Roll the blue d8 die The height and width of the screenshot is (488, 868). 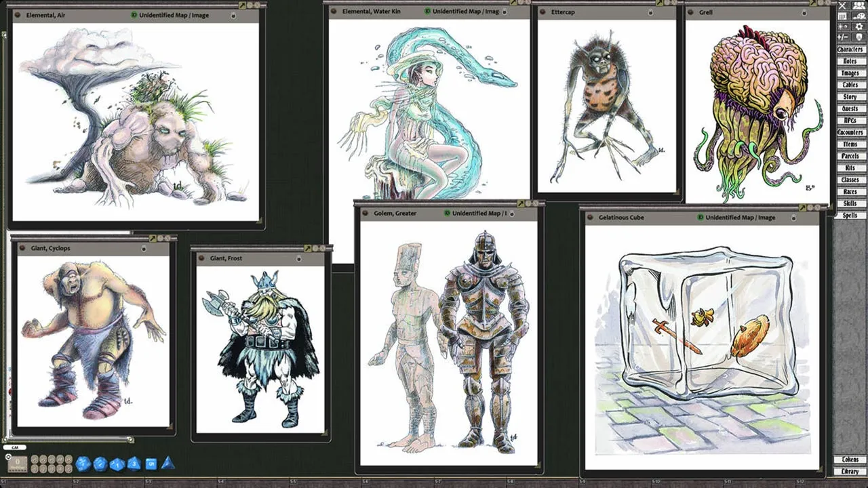[x=134, y=464]
